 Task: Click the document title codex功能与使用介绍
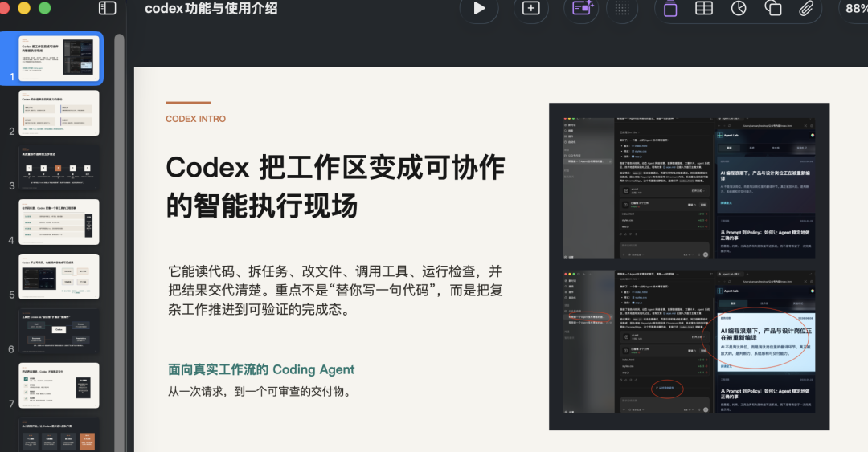click(211, 8)
